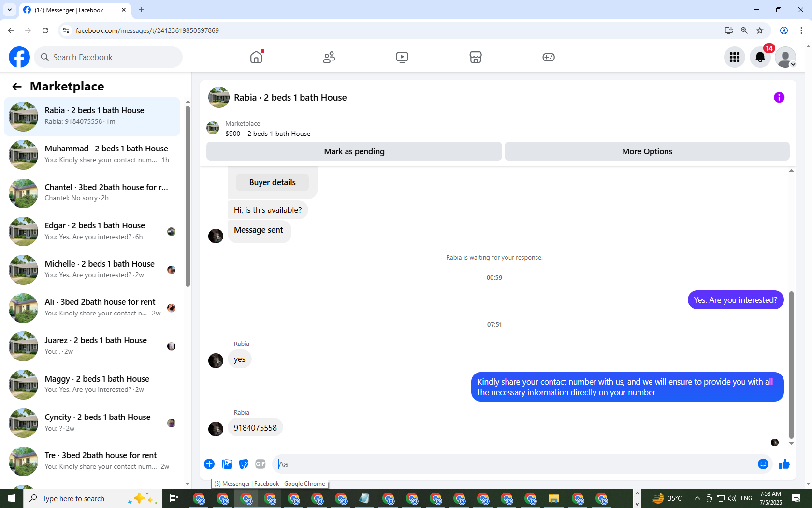Open the tab search dropdown arrow
The image size is (812, 508).
(x=10, y=10)
